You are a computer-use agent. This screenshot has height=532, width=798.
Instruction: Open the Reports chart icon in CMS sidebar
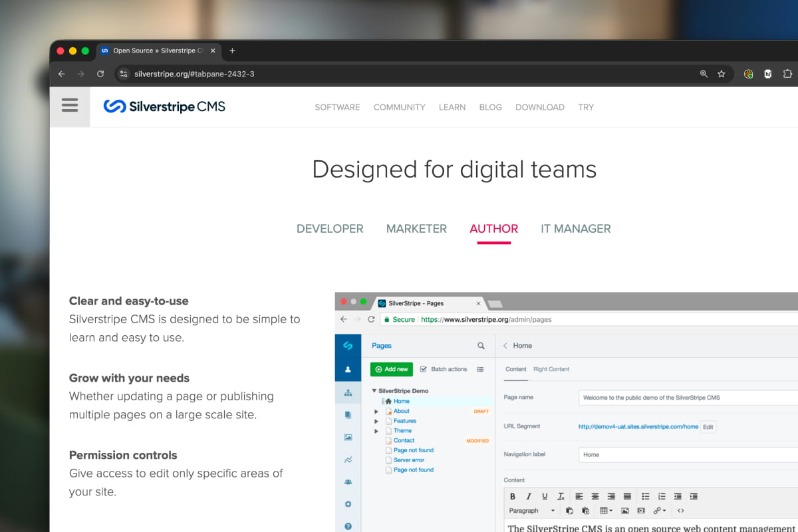click(348, 460)
